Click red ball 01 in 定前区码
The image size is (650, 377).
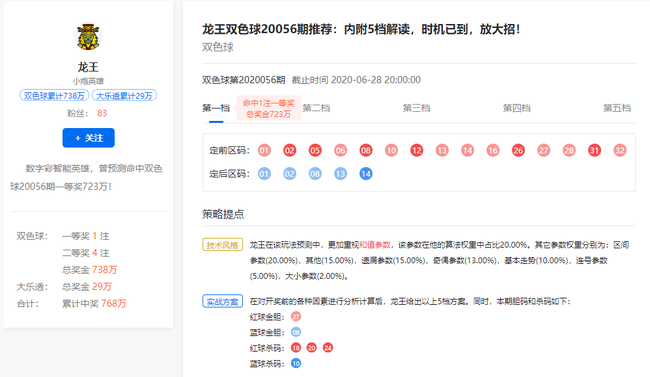[264, 150]
